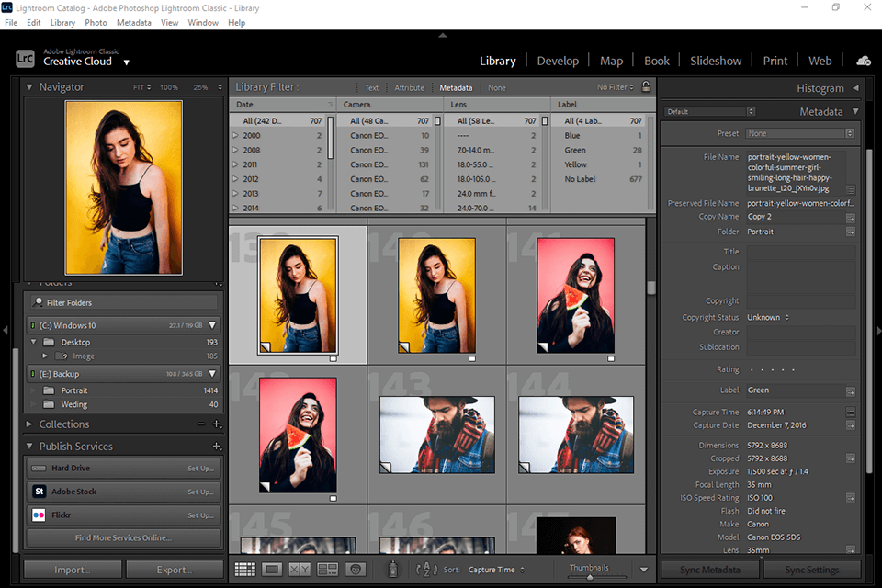The height and width of the screenshot is (588, 882).
Task: Open the Copyright Status dropdown
Action: (768, 317)
